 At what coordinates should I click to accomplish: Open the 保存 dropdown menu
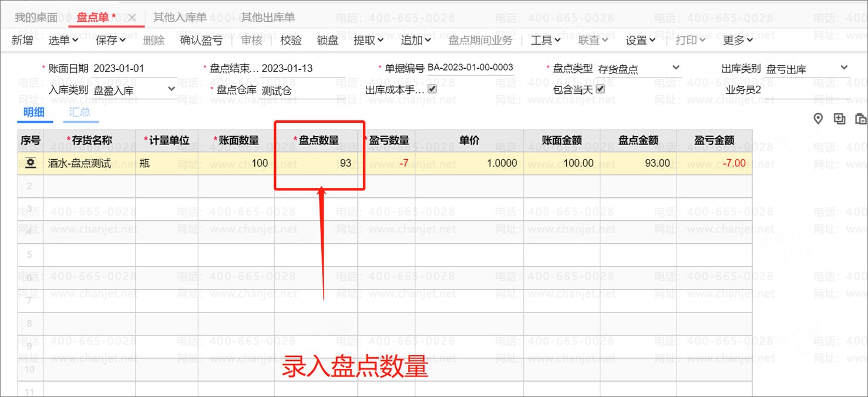click(x=110, y=40)
